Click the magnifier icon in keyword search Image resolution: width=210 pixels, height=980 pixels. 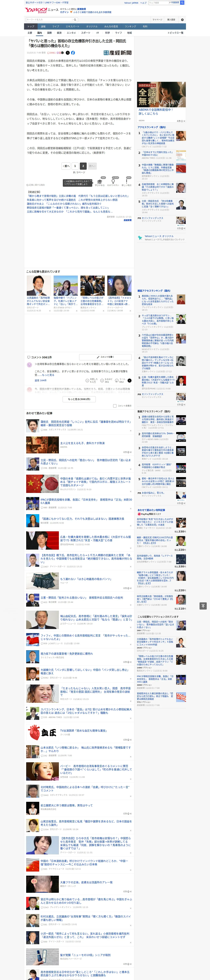point(75,20)
